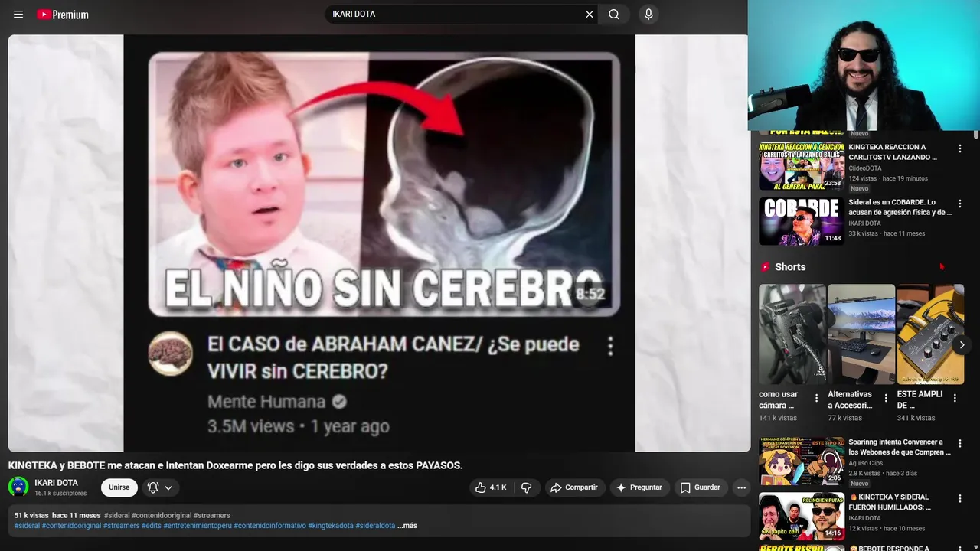
Task: Open Soarinng intenta Convencer title
Action: (899, 447)
